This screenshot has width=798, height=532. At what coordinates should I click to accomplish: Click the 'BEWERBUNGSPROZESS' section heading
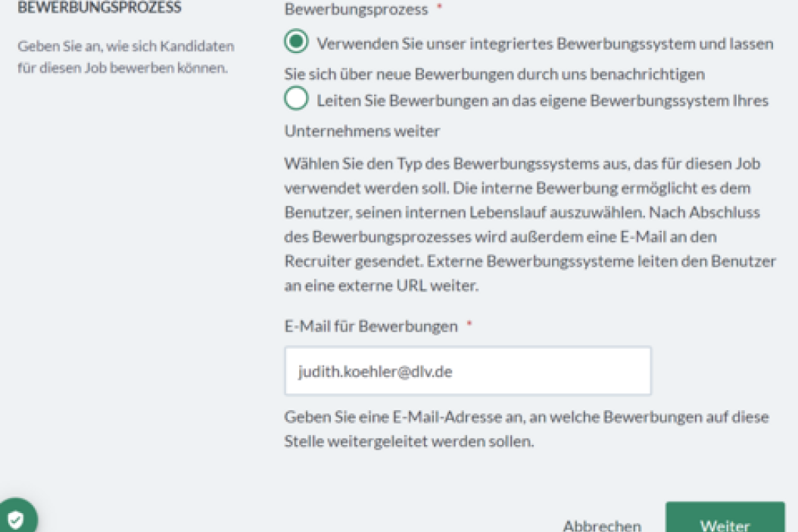pyautogui.click(x=99, y=7)
